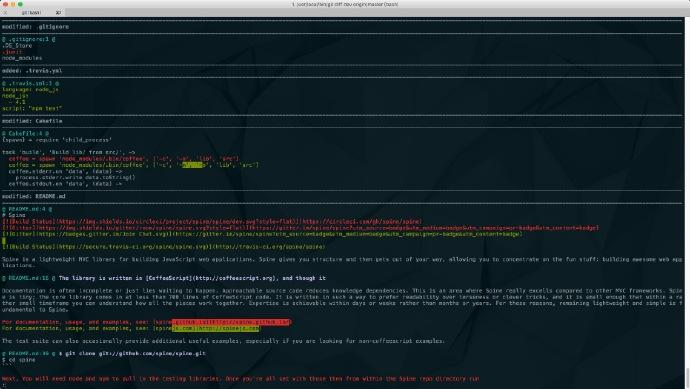
Task: Click the 'git clone git://github.com/spine/spine.git' line
Action: click(132, 353)
